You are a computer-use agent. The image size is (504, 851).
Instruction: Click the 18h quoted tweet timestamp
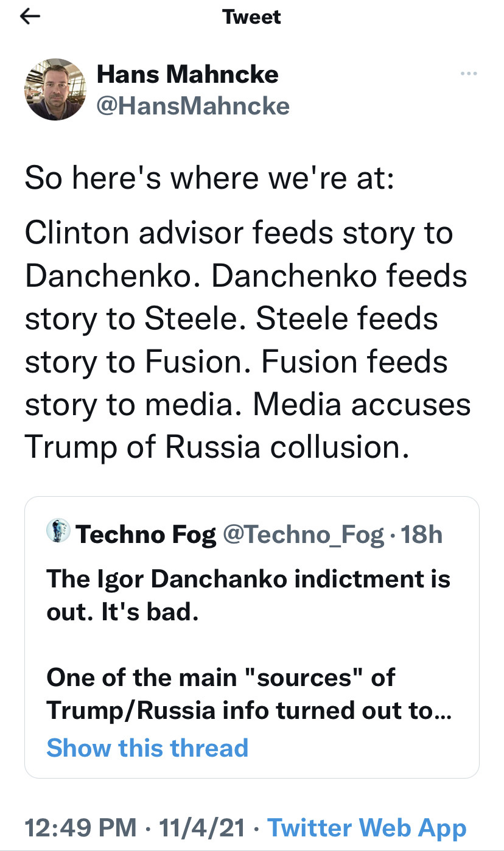tap(422, 534)
